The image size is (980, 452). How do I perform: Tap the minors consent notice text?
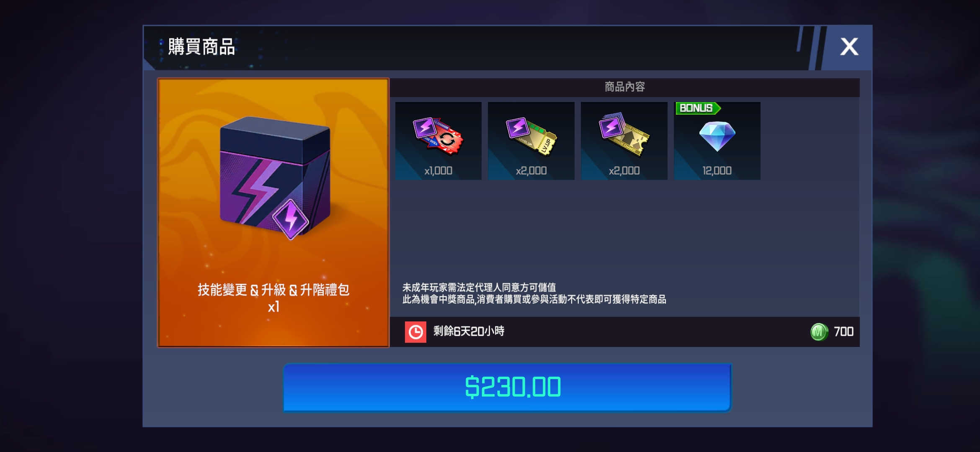pos(479,288)
